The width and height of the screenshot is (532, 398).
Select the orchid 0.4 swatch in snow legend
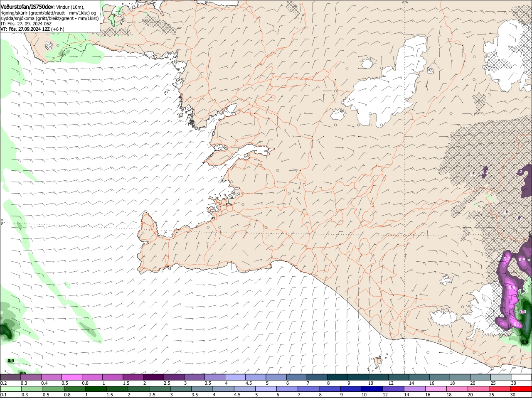click(x=51, y=377)
